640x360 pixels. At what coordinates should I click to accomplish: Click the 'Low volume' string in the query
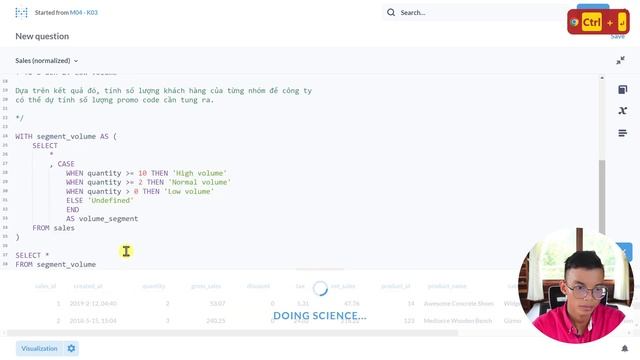pos(189,191)
